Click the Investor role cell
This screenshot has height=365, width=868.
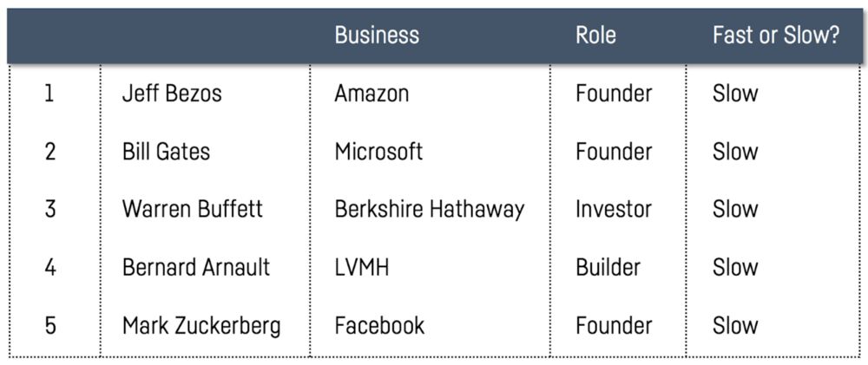coord(614,210)
